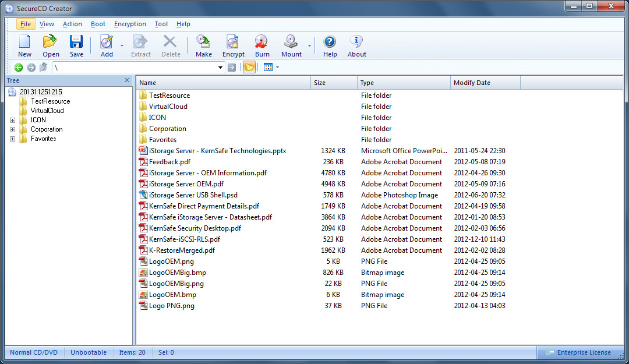The width and height of the screenshot is (629, 364).
Task: Click the About info icon
Action: point(356,41)
